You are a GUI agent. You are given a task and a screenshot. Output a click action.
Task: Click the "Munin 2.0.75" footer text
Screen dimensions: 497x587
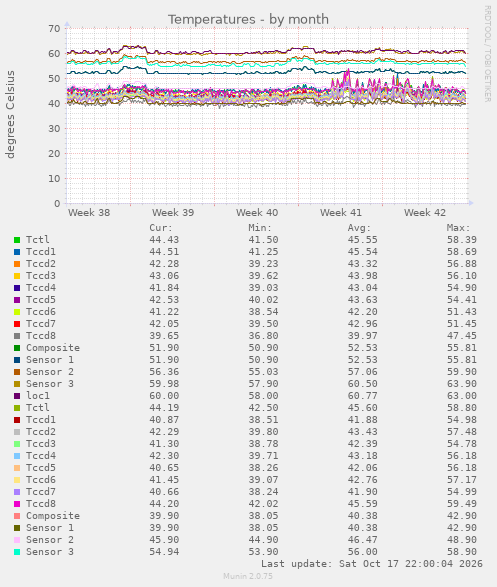coord(248,576)
